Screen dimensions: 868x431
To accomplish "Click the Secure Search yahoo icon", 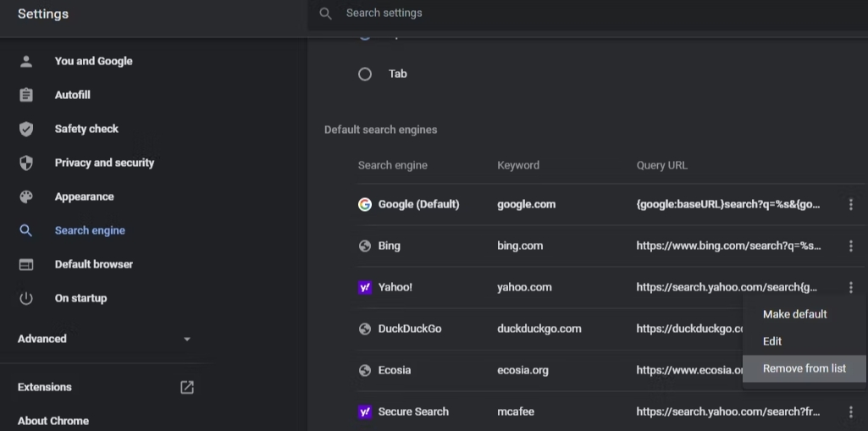I will (365, 412).
